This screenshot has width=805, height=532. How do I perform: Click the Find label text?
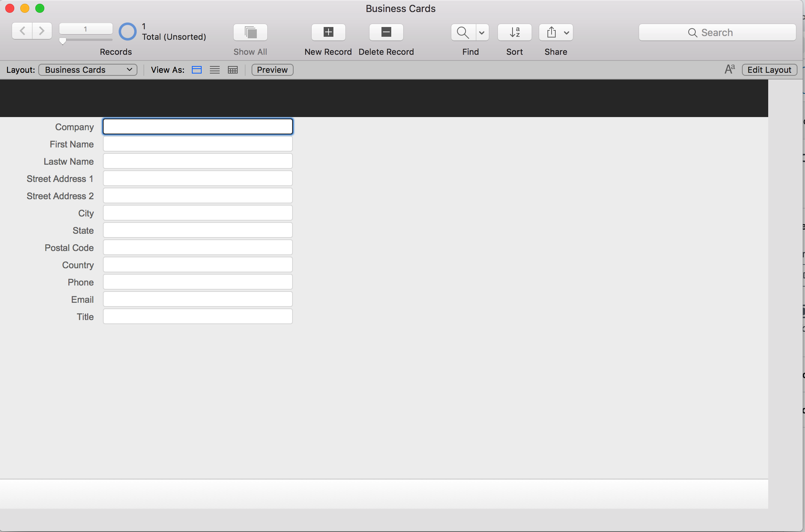471,52
